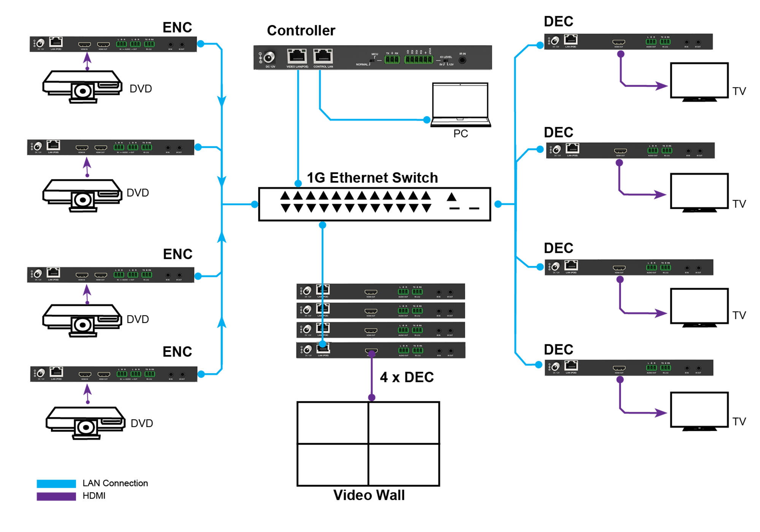Toggle the MCU/NORMAL switch on the Controller
This screenshot has width=760, height=532.
pyautogui.click(x=372, y=60)
